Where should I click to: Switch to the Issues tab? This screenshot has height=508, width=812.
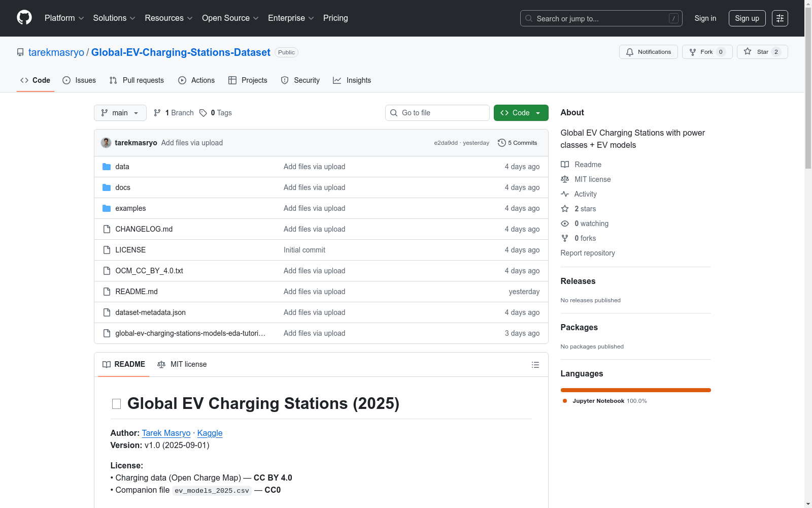79,80
